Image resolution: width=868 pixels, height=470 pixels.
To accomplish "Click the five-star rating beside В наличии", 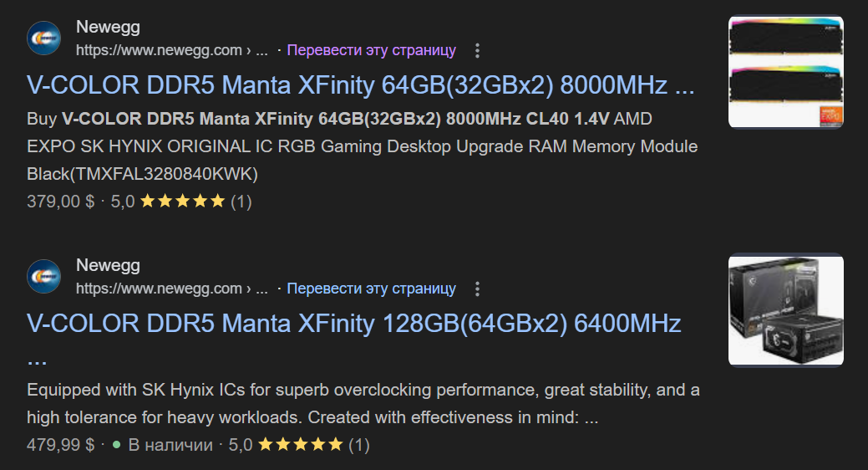I will (x=301, y=444).
